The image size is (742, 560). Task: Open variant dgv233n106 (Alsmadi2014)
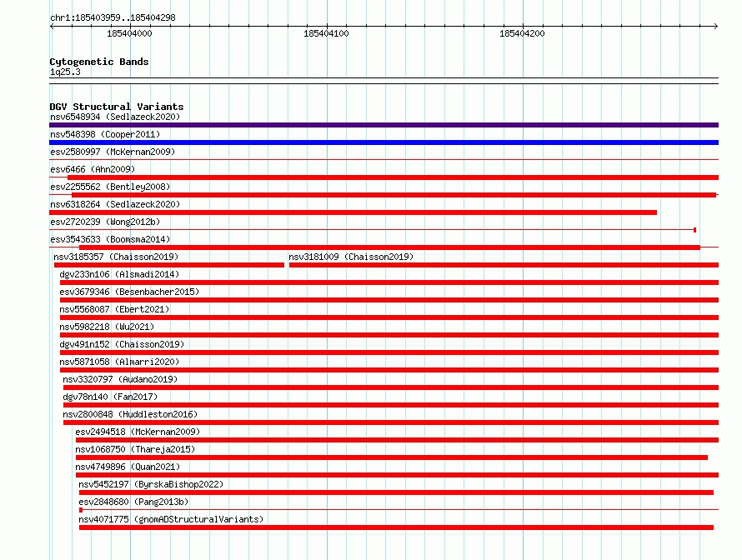click(119, 274)
